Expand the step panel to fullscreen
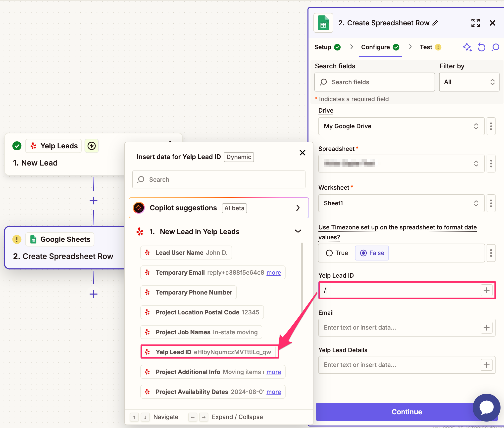Image resolution: width=504 pixels, height=428 pixels. (x=475, y=23)
